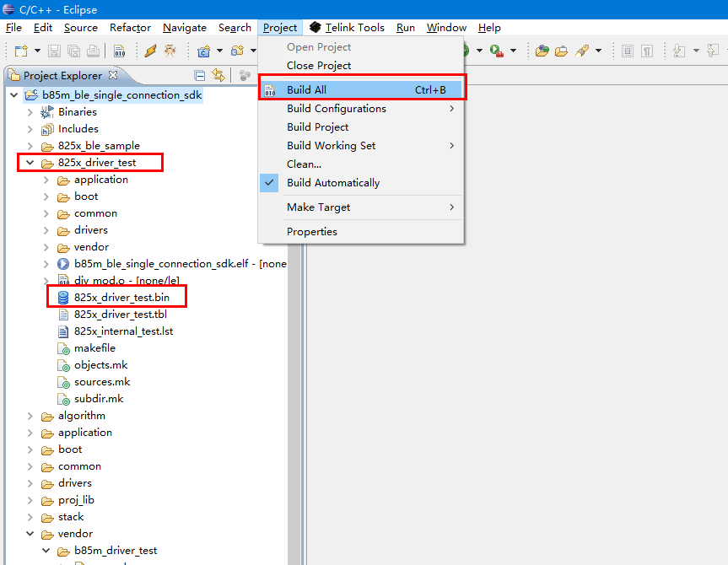Open Build Working Set submenu
728x565 pixels.
361,146
